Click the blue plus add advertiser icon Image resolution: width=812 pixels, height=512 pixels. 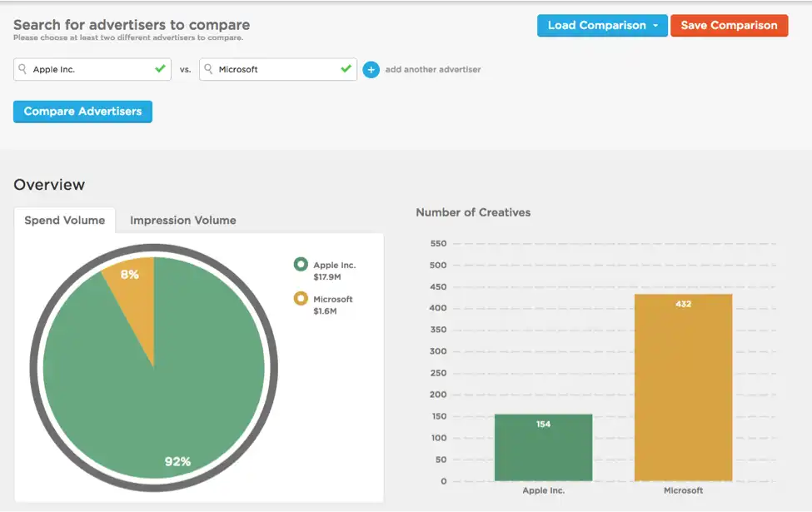click(371, 69)
